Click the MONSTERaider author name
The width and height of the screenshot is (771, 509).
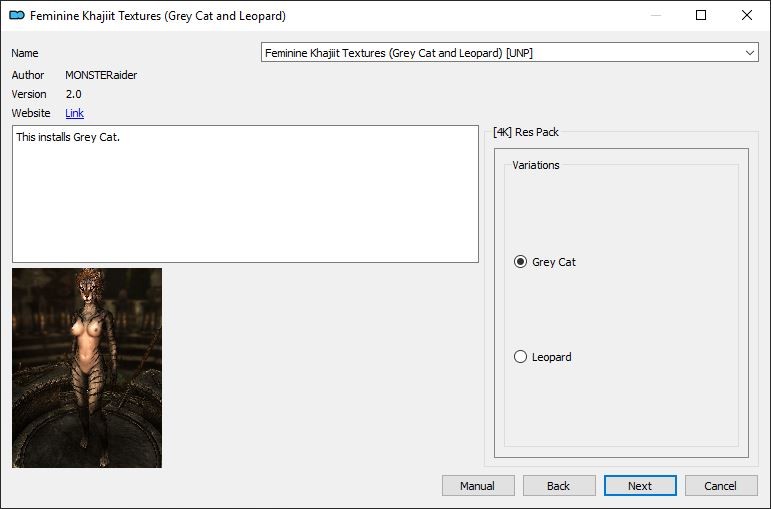click(101, 75)
